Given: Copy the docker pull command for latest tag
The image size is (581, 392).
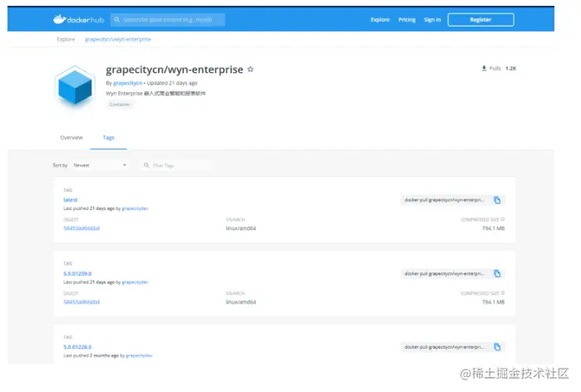Looking at the screenshot, I should (x=497, y=200).
